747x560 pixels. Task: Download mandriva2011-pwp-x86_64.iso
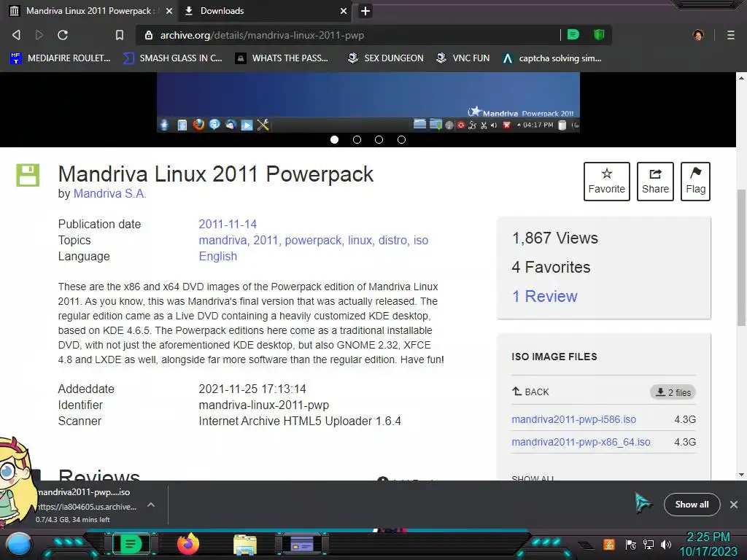581,442
